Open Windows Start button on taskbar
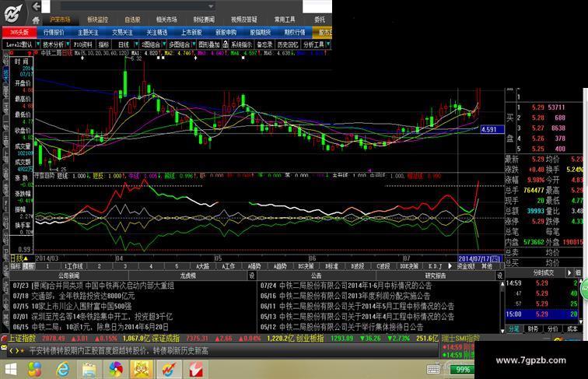Screen dimensions: 588x379 pyautogui.click(x=14, y=368)
